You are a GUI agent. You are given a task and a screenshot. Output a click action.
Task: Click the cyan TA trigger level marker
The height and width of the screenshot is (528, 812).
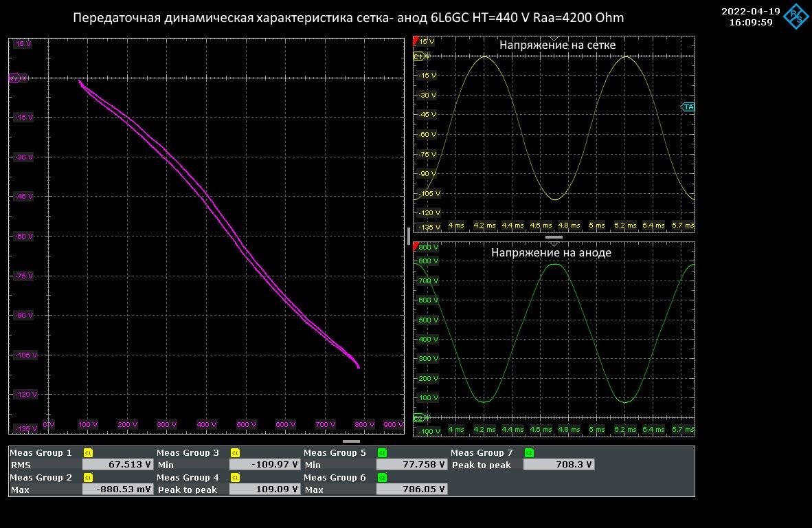point(688,107)
